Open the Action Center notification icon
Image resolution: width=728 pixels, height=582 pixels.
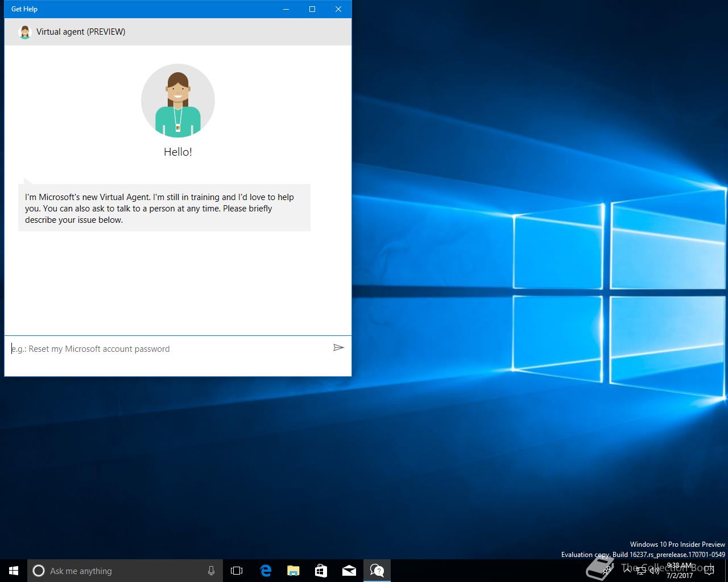click(709, 571)
